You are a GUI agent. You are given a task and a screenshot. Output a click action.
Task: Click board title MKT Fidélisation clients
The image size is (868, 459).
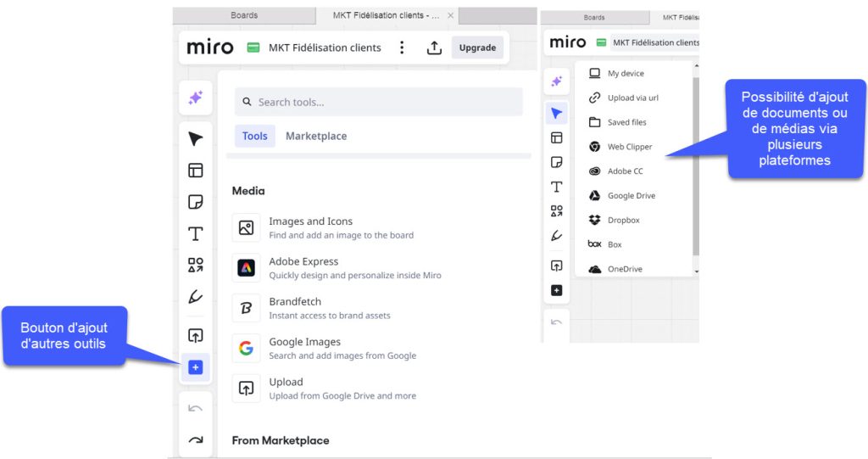(x=325, y=48)
